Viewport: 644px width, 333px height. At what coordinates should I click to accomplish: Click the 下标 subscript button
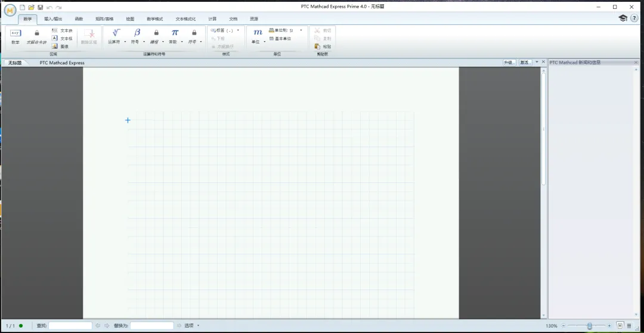coord(218,39)
